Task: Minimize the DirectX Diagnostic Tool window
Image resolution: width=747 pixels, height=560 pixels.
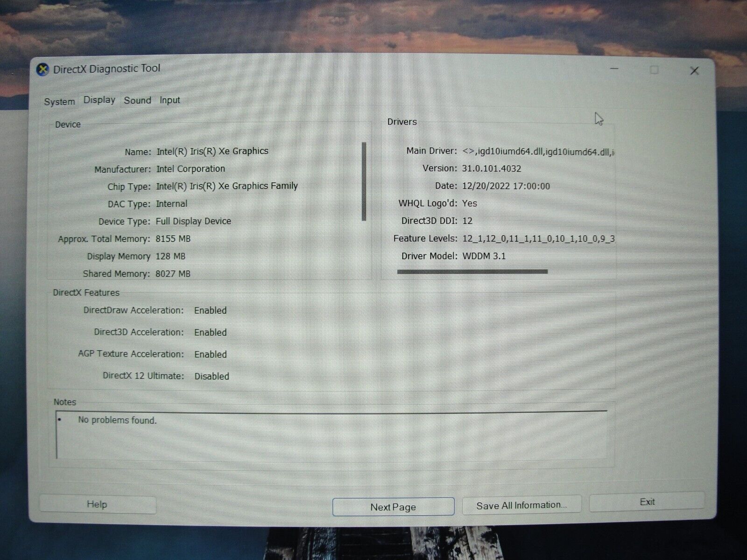Action: tap(614, 69)
